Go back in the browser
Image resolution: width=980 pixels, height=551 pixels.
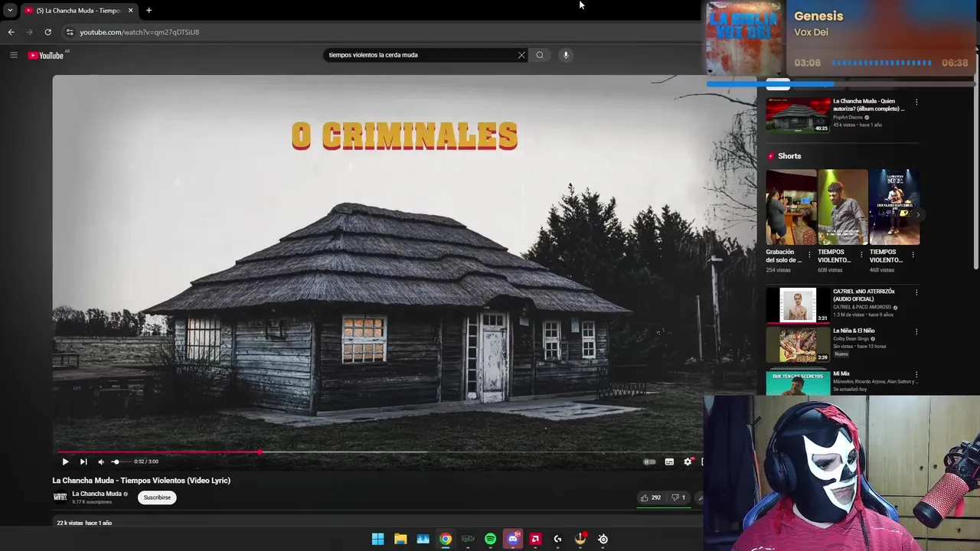point(11,32)
